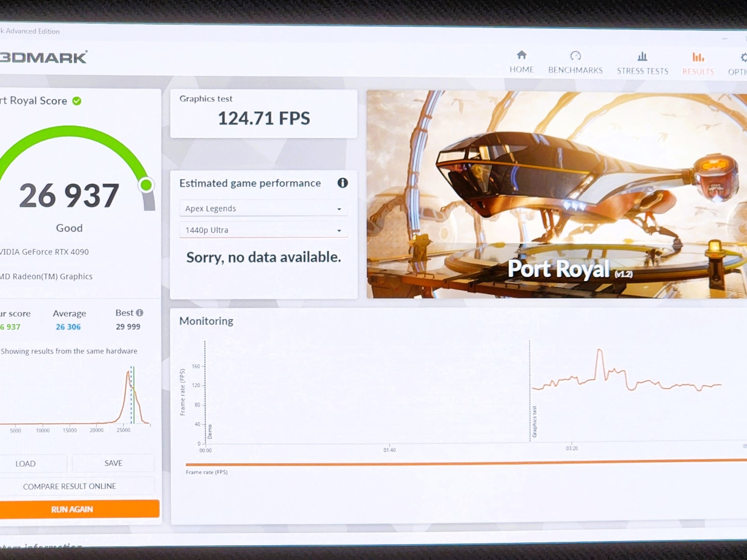
Task: Click info icon next to Best score
Action: pyautogui.click(x=140, y=313)
